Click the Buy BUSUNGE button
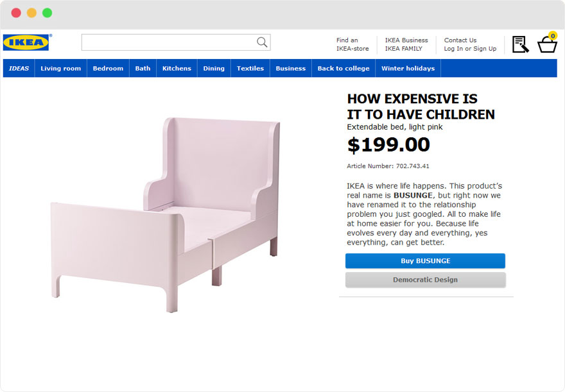 pyautogui.click(x=425, y=260)
